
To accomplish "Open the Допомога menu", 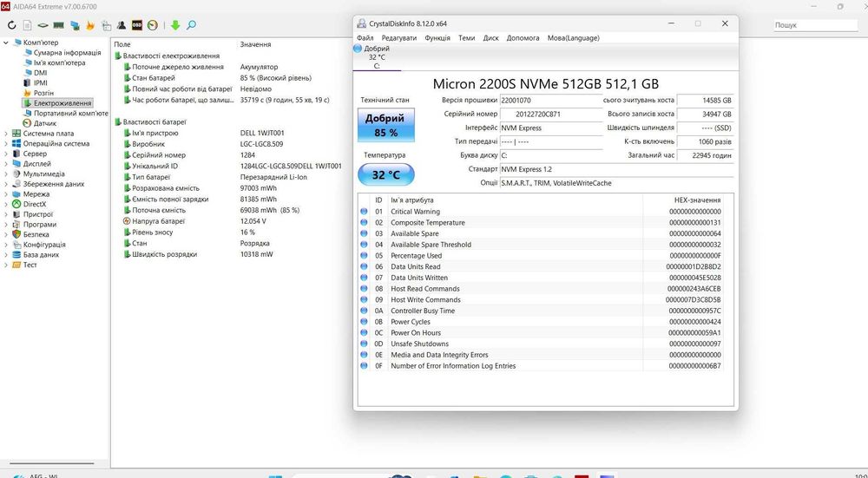I will point(523,38).
